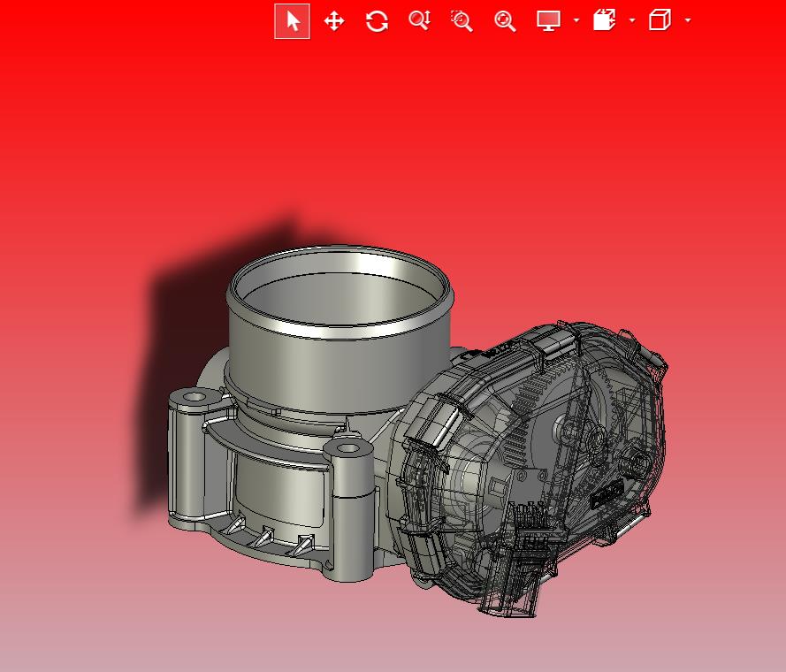The height and width of the screenshot is (672, 786).
Task: Activate the pan move tool
Action: pos(334,21)
